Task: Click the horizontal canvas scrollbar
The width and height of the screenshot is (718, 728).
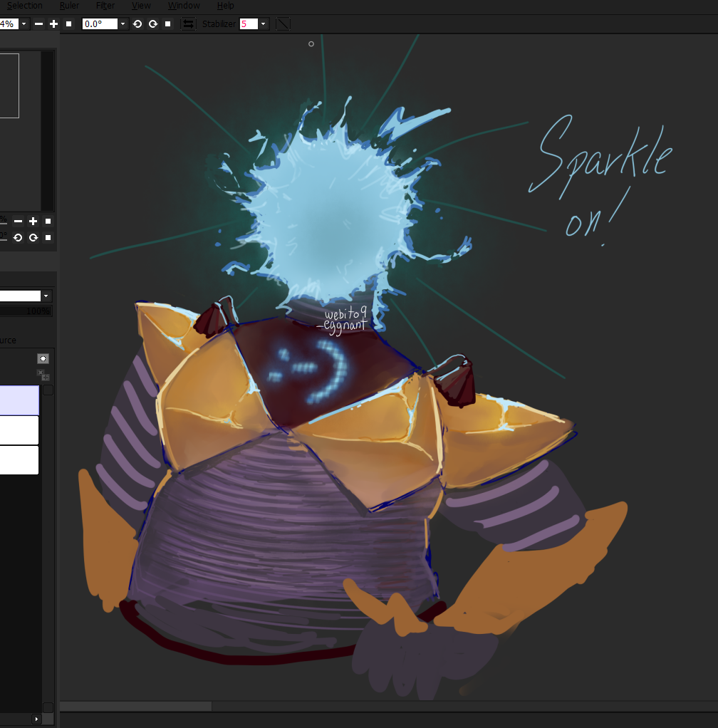Action: pyautogui.click(x=135, y=706)
